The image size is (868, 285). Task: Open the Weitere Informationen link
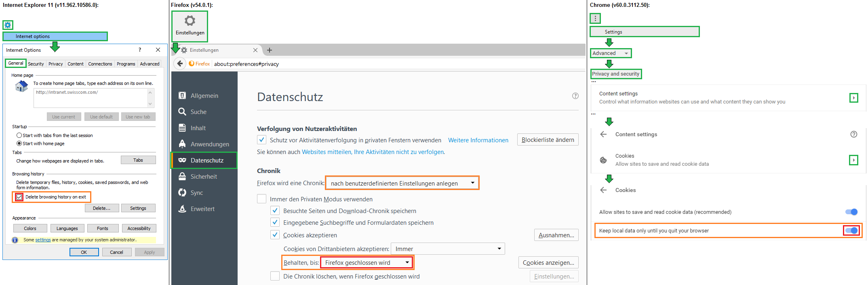click(x=478, y=140)
